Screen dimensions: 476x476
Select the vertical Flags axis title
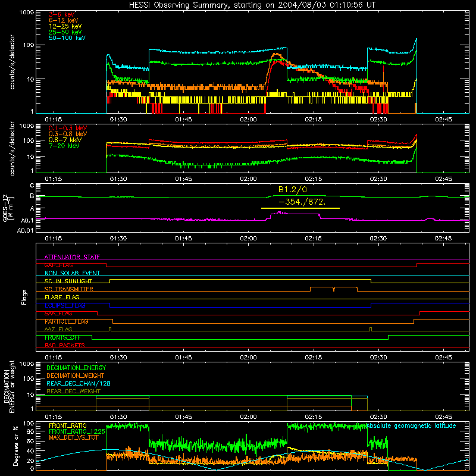click(24, 297)
